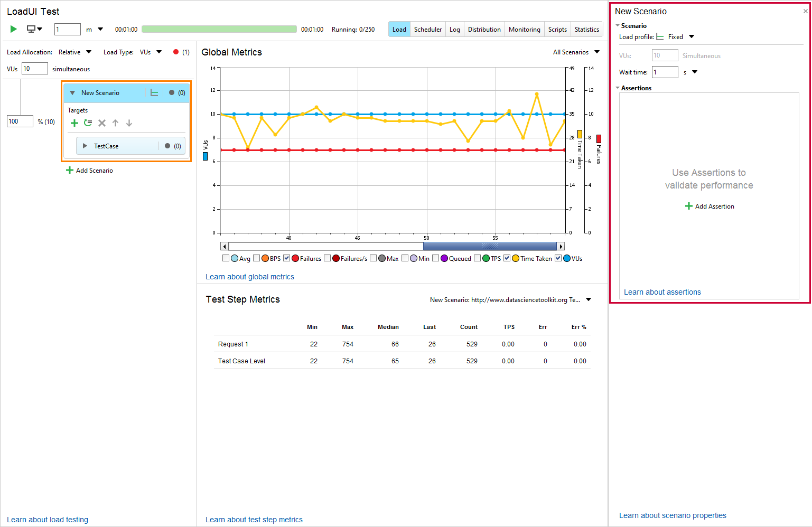Toggle the BPS metric checkbox
The width and height of the screenshot is (812, 527).
click(x=257, y=258)
